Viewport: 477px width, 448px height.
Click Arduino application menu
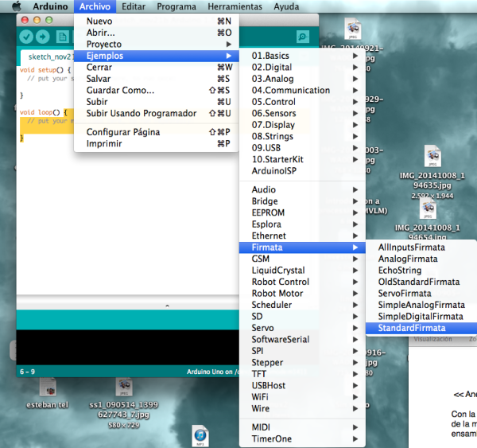click(x=51, y=6)
